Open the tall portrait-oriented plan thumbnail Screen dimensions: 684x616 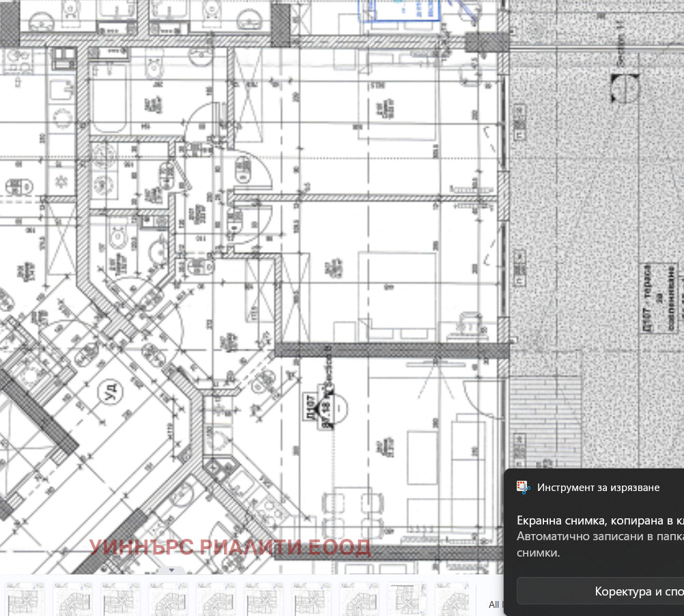408,599
